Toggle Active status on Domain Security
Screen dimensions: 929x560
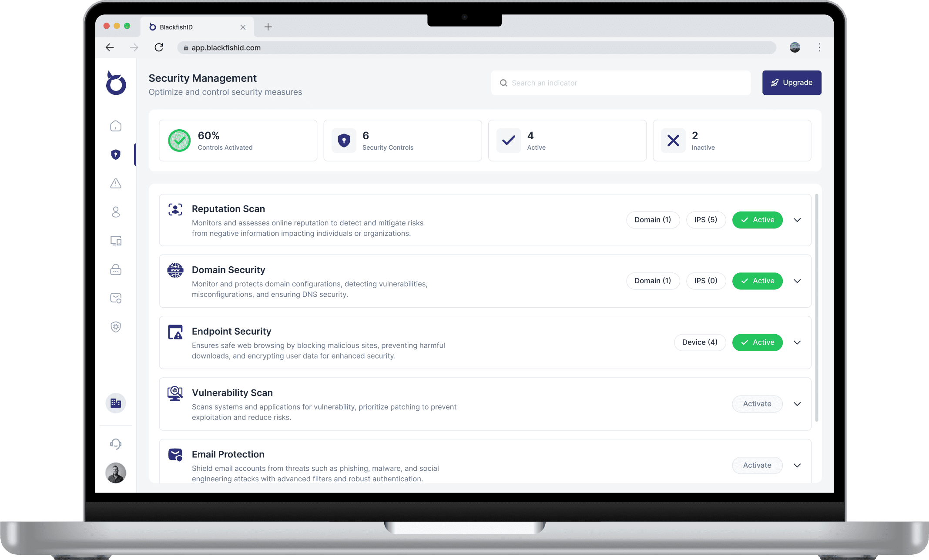point(758,281)
